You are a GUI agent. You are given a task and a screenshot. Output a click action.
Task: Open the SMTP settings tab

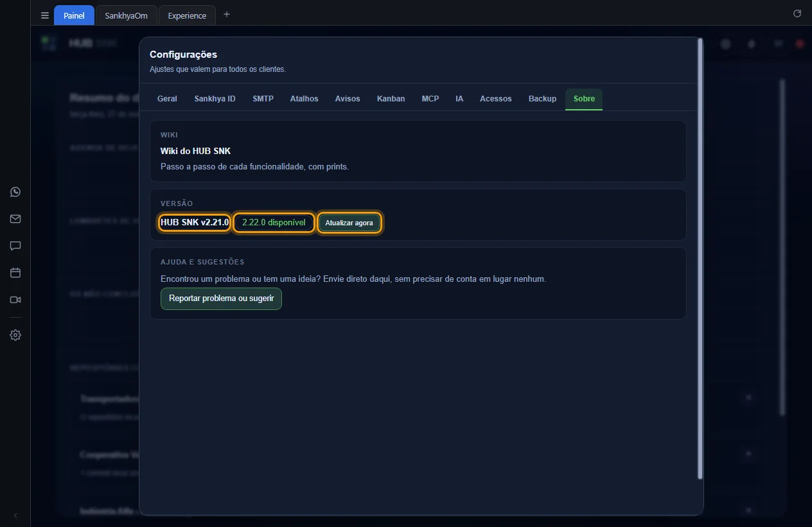pos(263,99)
